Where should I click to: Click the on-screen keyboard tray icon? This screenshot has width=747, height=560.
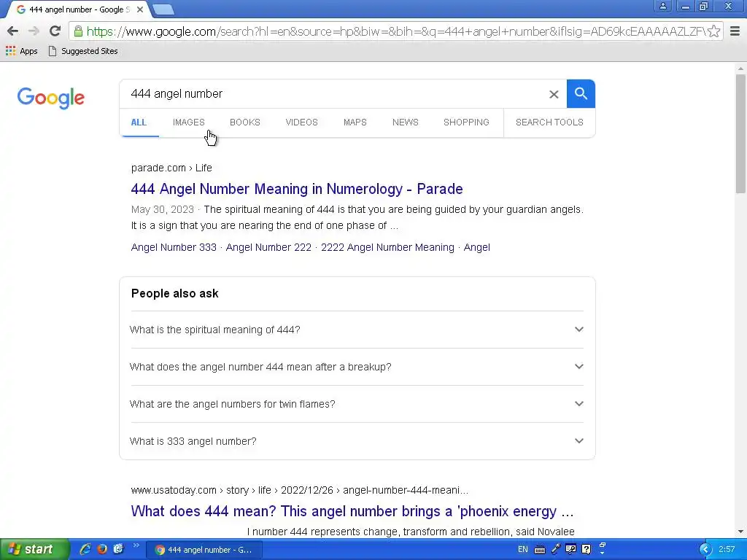click(540, 550)
